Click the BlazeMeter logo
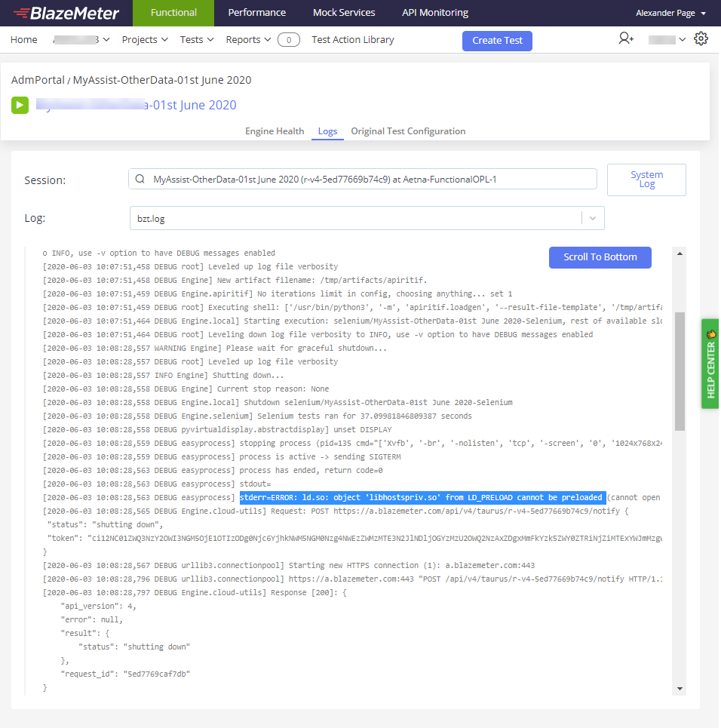 [x=66, y=13]
